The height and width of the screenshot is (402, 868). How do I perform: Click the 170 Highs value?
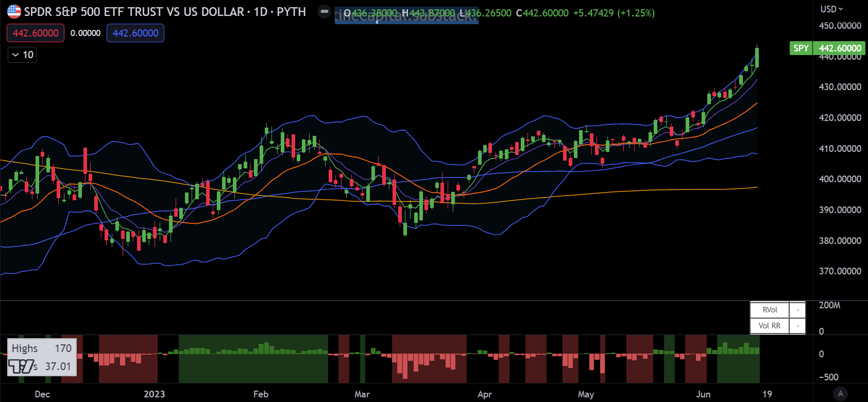[x=63, y=348]
